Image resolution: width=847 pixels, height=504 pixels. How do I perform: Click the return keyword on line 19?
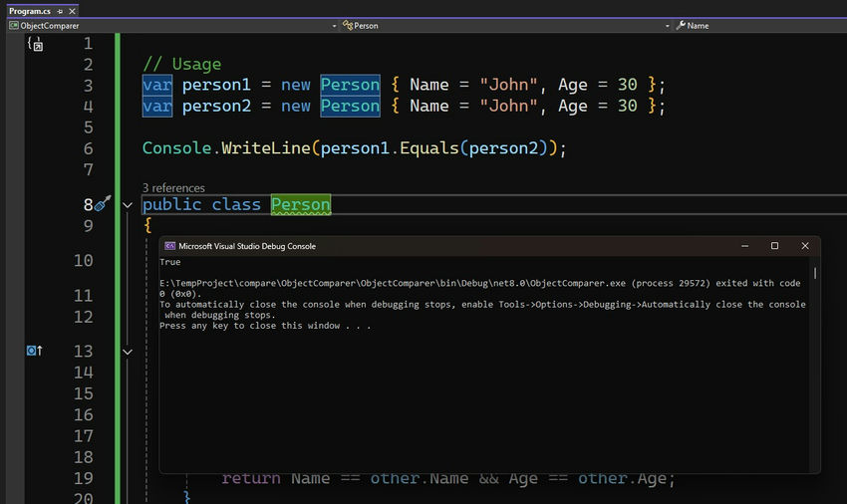251,478
